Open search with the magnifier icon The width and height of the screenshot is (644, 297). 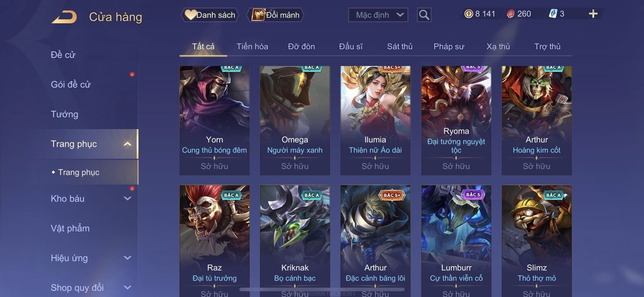click(424, 15)
